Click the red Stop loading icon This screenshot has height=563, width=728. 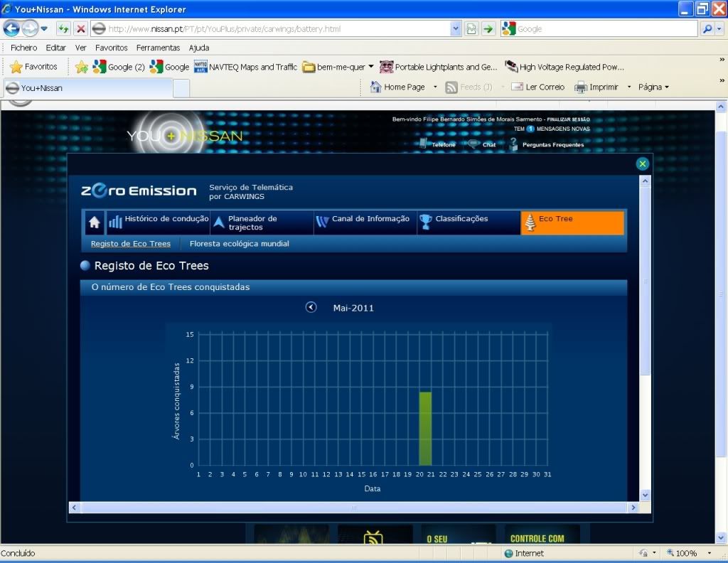(81, 28)
